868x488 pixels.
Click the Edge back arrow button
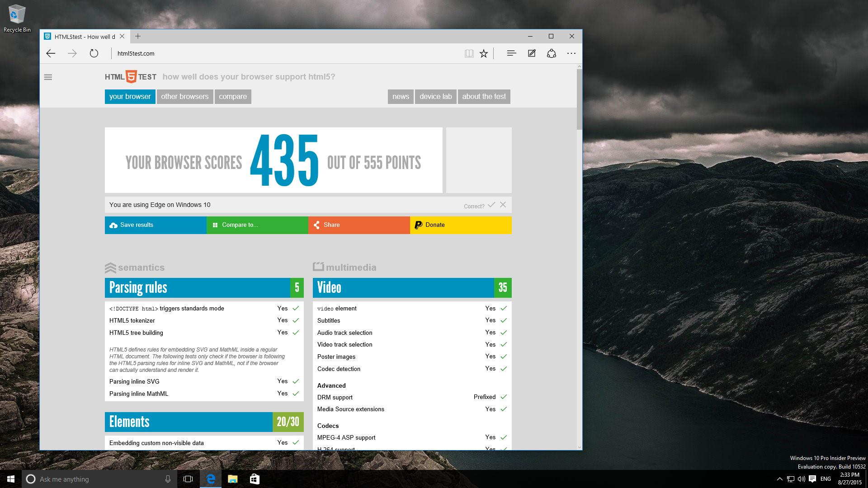51,53
